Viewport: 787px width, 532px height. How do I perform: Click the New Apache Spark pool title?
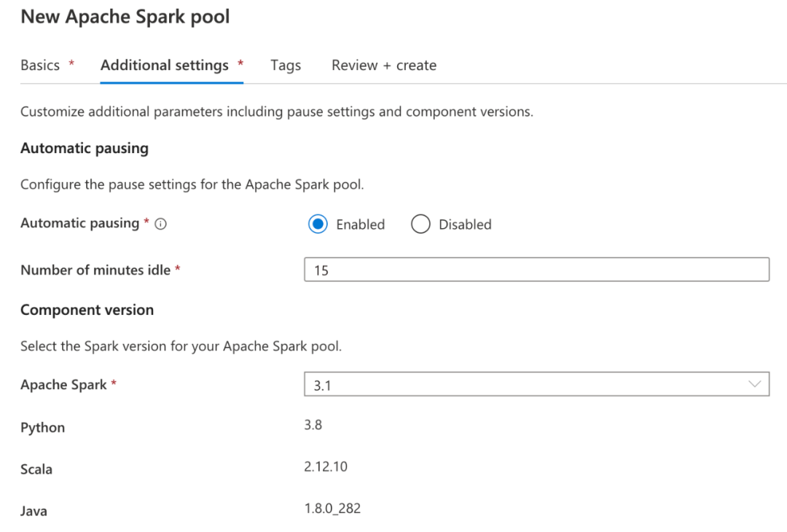pos(125,17)
